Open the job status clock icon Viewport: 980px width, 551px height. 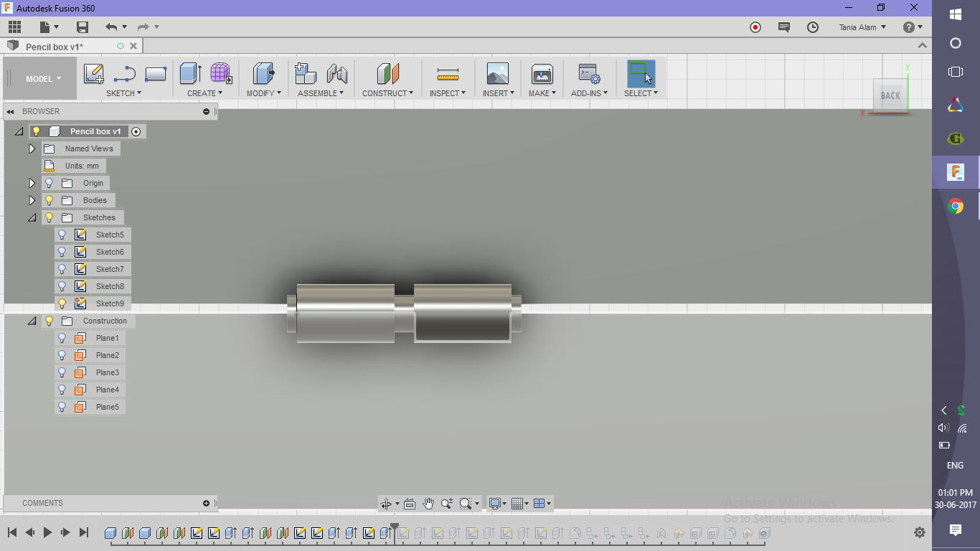pos(813,27)
